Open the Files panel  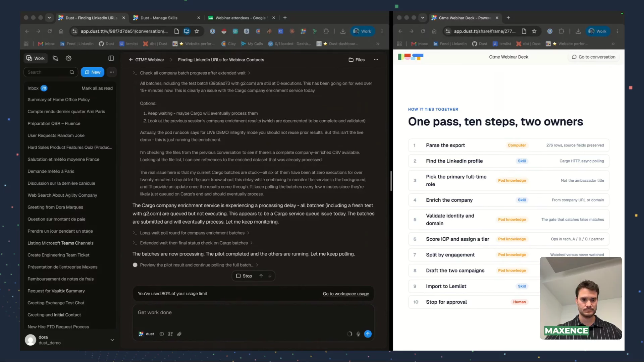pos(357,60)
